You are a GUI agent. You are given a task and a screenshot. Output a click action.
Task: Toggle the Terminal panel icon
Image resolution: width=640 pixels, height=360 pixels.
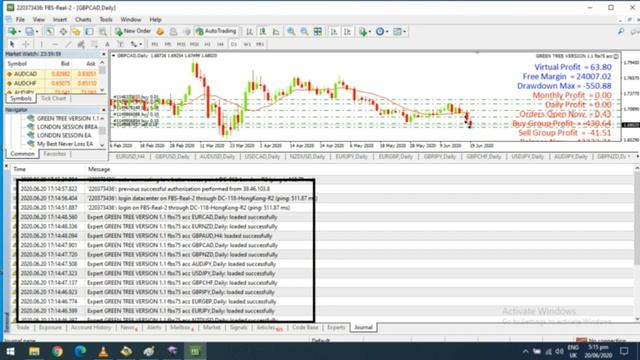pos(89,31)
